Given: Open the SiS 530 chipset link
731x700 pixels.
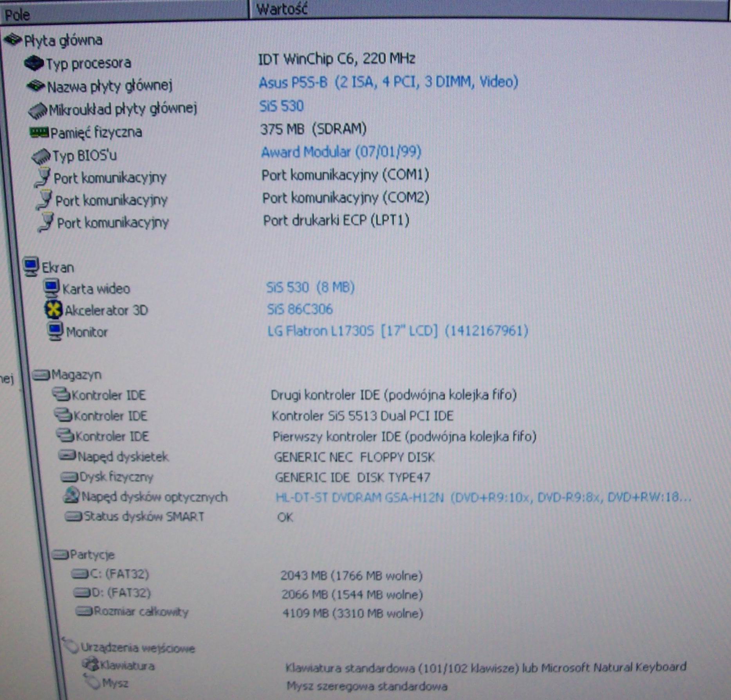Looking at the screenshot, I should pos(282,106).
